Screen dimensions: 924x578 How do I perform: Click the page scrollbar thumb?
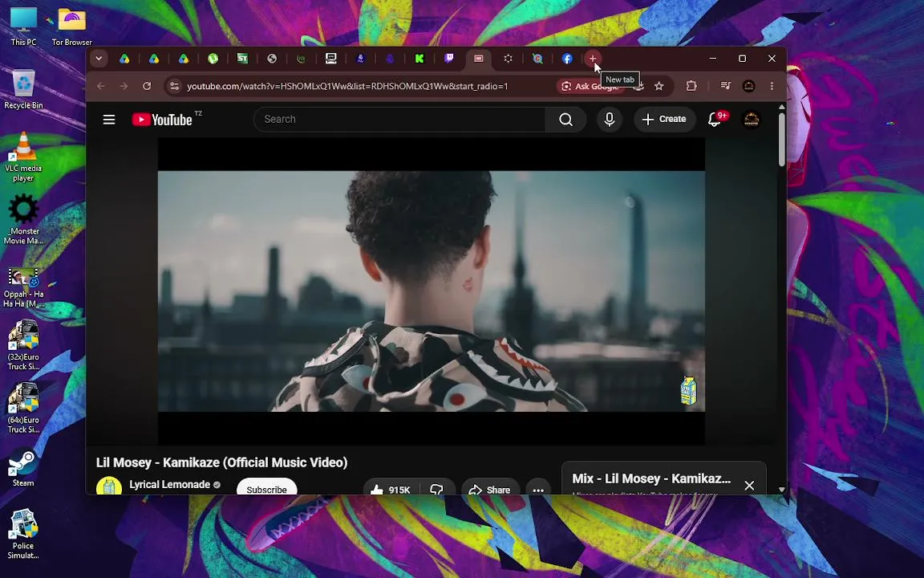pos(782,139)
